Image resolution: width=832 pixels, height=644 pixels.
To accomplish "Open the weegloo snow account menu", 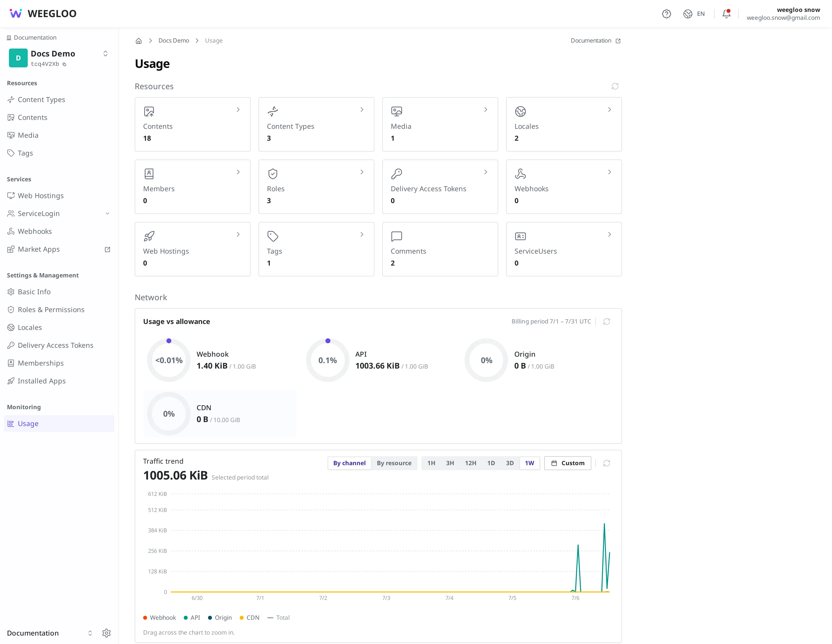I will (783, 14).
